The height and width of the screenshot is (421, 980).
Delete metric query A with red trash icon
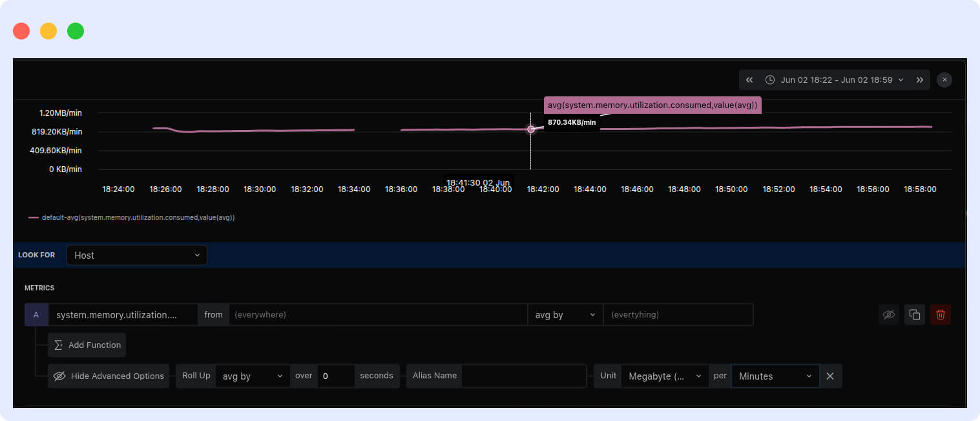click(940, 315)
